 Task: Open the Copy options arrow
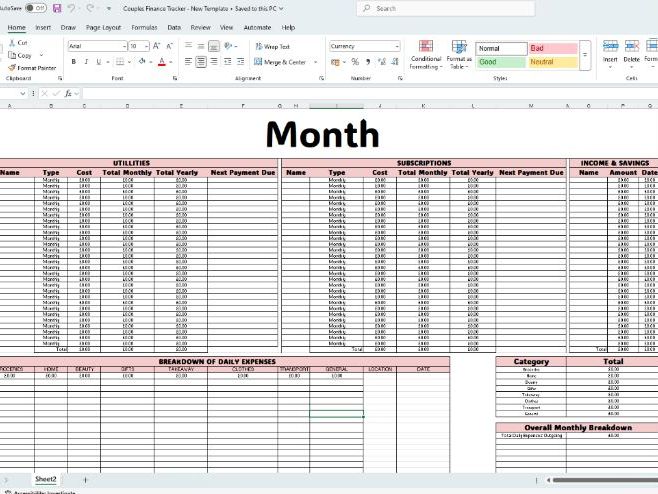pyautogui.click(x=41, y=55)
